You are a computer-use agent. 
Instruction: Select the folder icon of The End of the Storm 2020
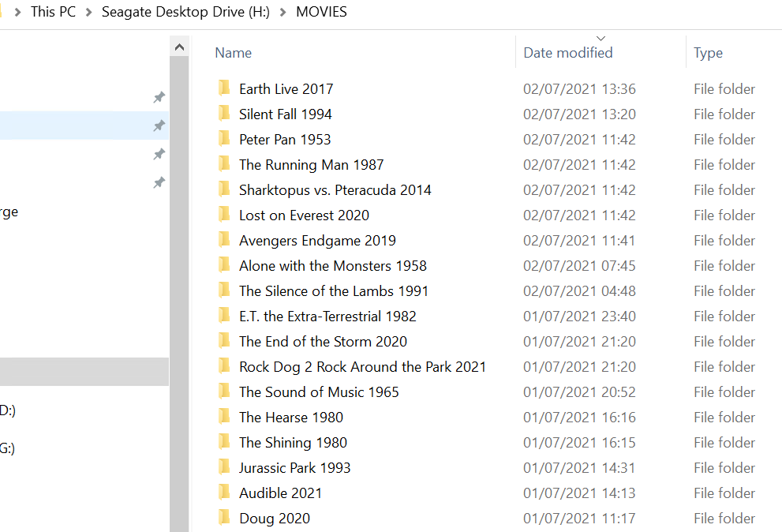point(224,341)
